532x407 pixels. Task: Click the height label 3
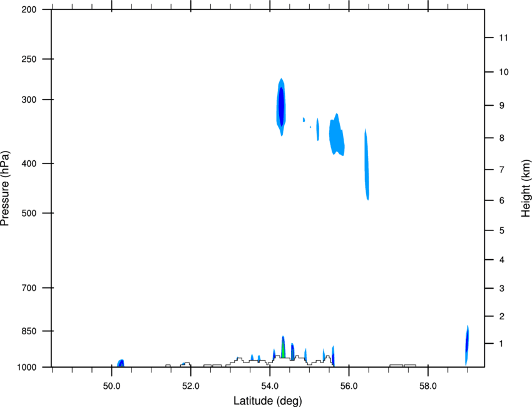point(502,289)
